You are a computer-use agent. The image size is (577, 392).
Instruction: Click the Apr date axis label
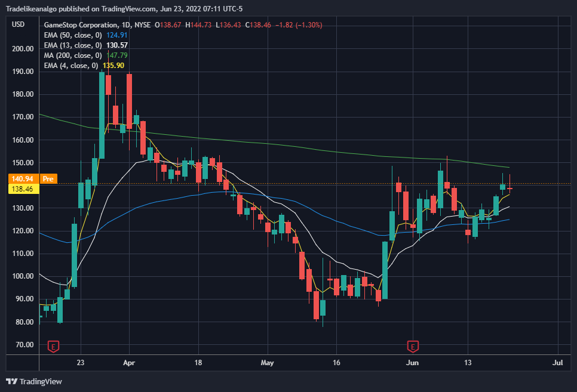[x=129, y=363]
